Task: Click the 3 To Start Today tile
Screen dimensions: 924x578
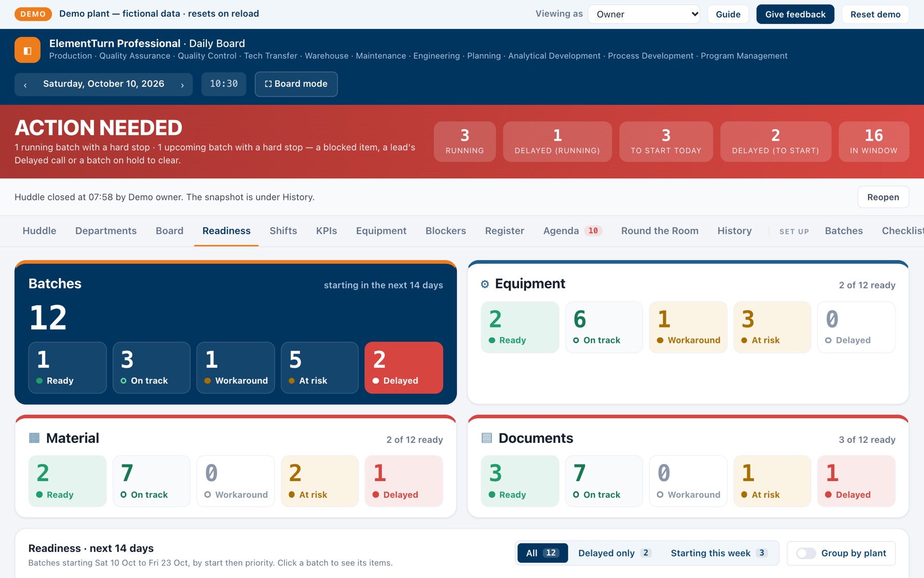Action: coord(666,142)
